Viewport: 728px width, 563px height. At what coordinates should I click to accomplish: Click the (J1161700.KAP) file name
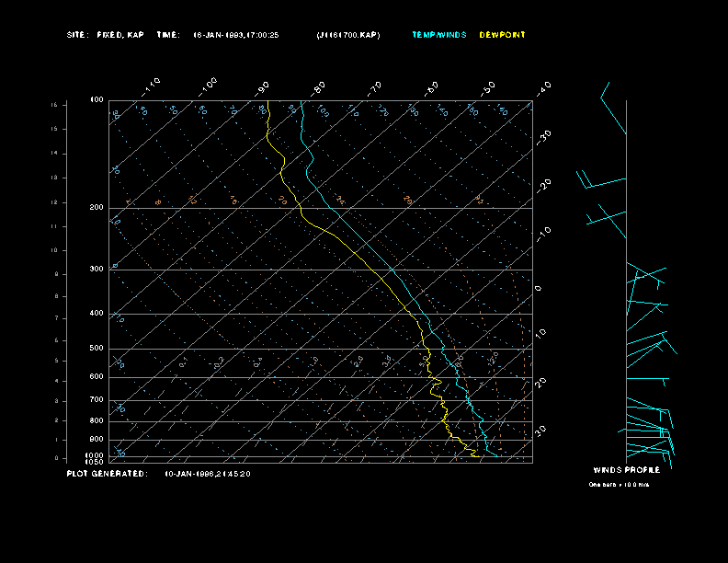click(347, 35)
